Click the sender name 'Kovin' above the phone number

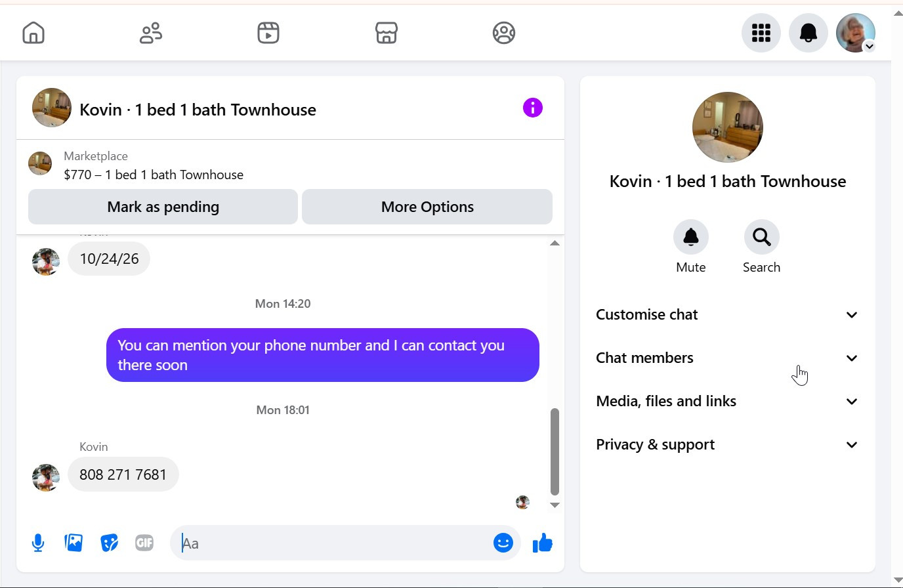[94, 447]
